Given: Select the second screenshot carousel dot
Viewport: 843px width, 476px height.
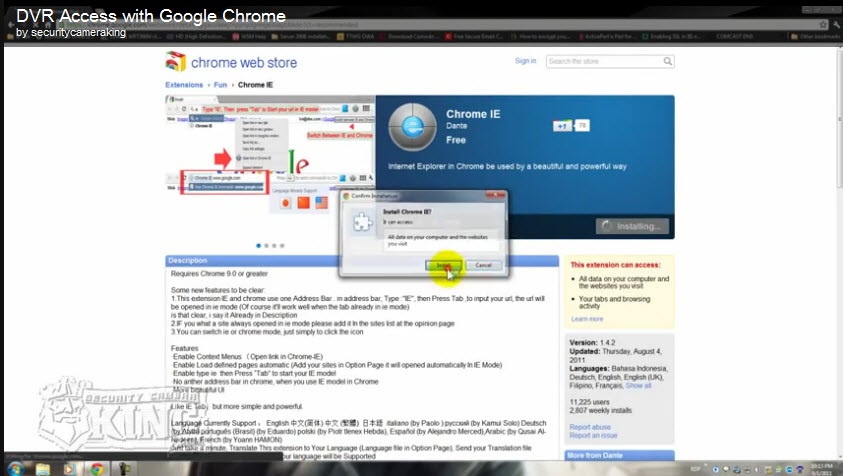Looking at the screenshot, I should 267,246.
